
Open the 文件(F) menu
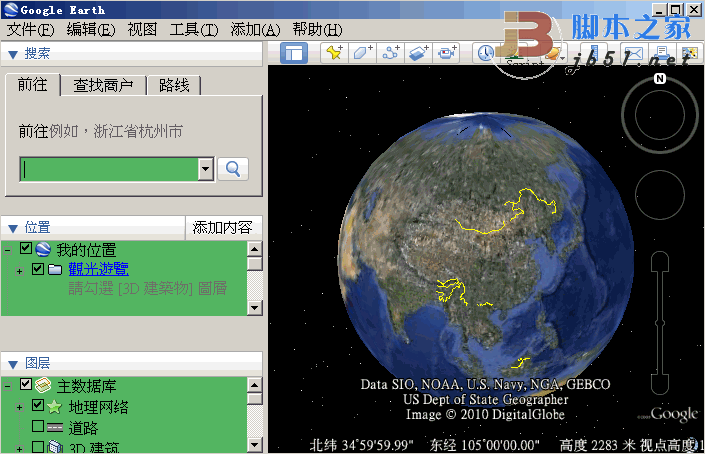[x=30, y=30]
